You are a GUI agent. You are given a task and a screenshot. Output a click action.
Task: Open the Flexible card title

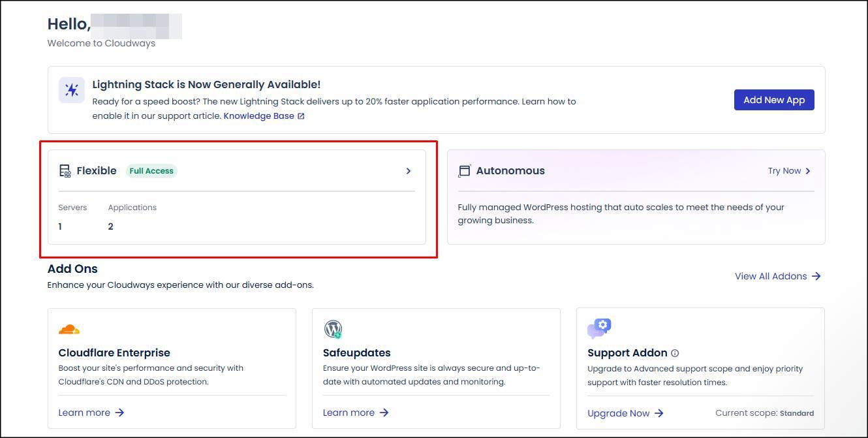97,171
